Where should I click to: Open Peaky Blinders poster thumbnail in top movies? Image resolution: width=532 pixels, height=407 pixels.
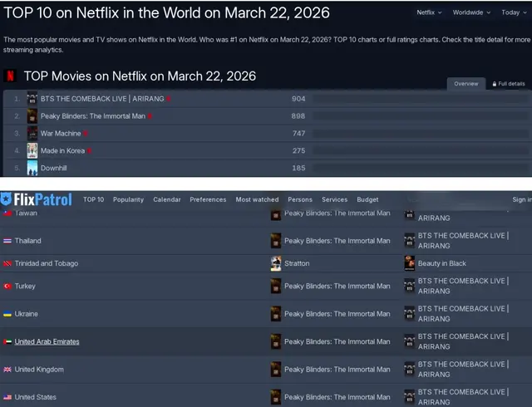32,116
